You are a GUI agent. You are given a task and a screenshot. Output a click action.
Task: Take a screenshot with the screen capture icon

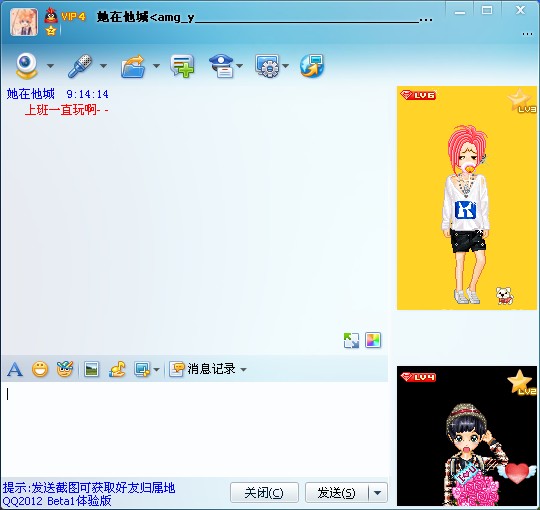[142, 370]
